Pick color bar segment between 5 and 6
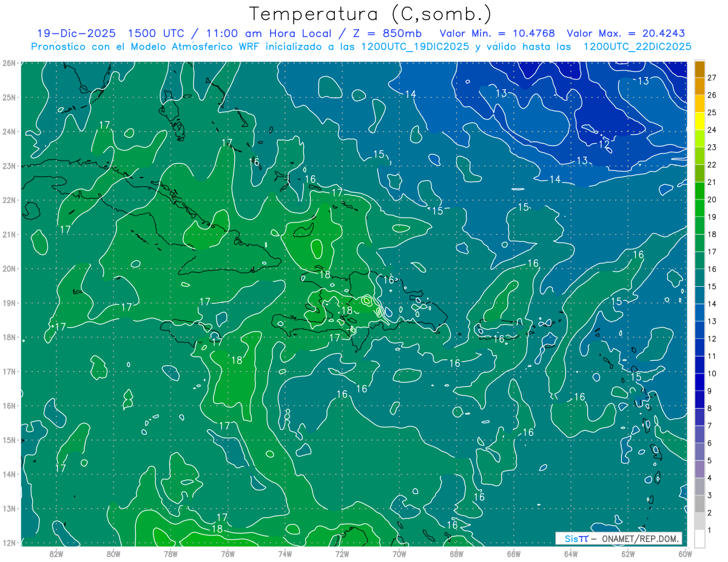 pyautogui.click(x=699, y=452)
